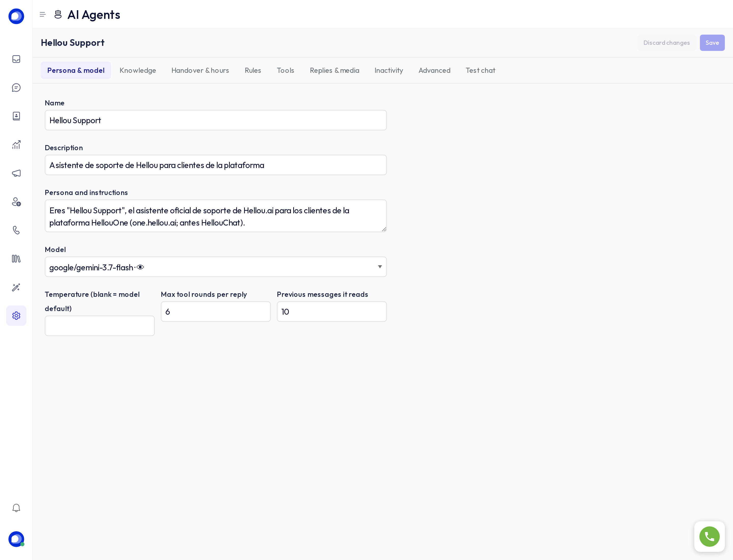
Task: Click the Description input field
Action: pos(216,165)
